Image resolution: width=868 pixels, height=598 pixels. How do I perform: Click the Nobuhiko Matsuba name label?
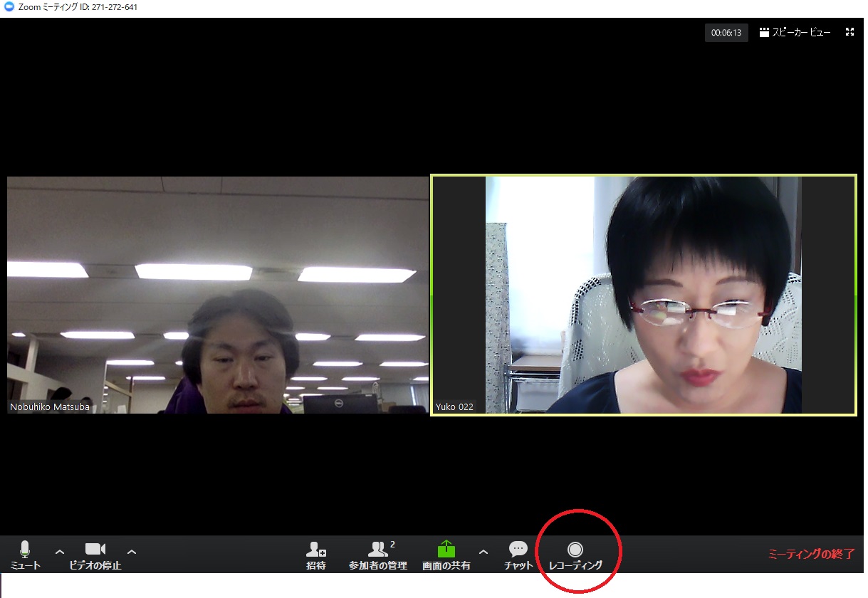[50, 407]
